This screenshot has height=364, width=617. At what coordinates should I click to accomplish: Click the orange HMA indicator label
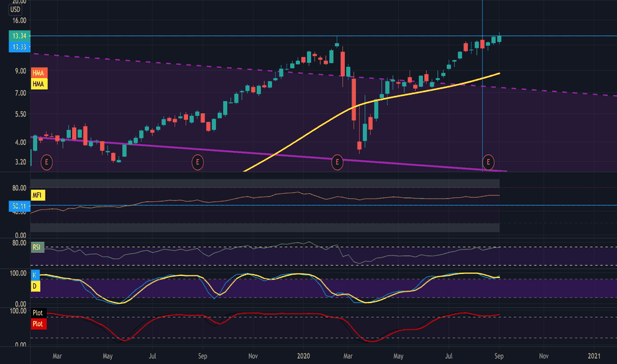click(x=38, y=73)
